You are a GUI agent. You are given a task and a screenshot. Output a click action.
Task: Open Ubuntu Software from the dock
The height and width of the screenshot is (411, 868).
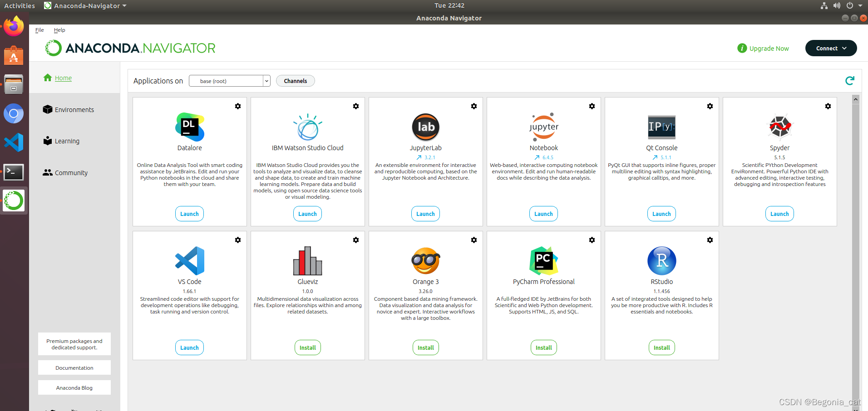14,55
